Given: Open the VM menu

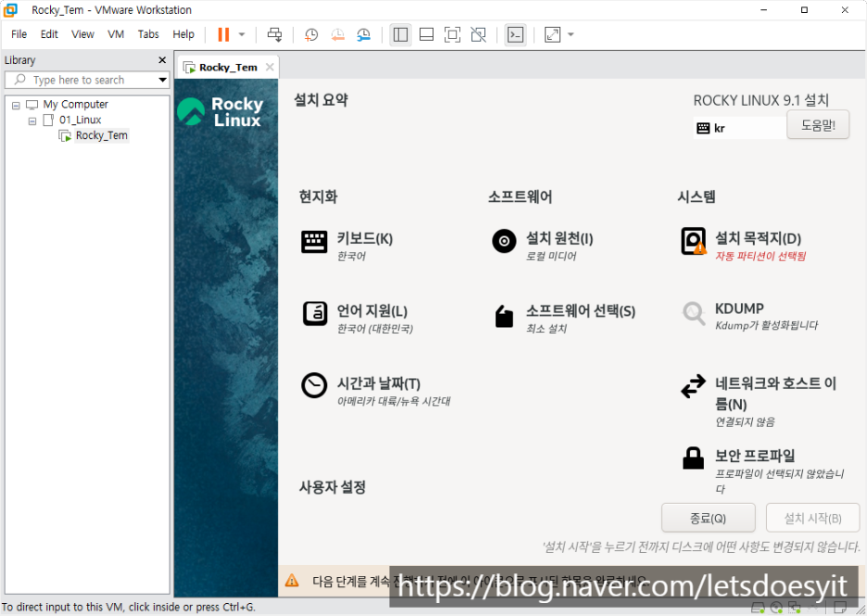Looking at the screenshot, I should pyautogui.click(x=116, y=34).
